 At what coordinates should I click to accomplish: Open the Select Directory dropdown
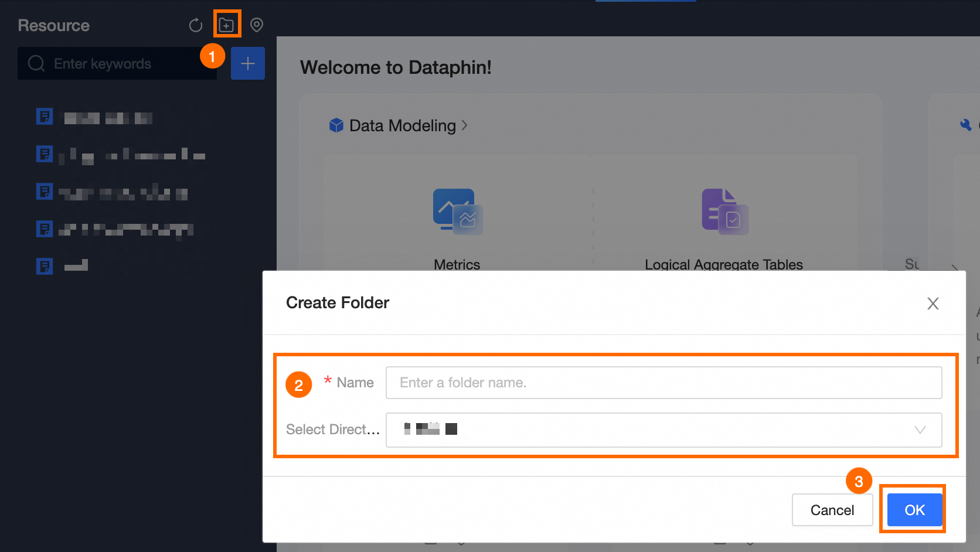click(x=664, y=430)
